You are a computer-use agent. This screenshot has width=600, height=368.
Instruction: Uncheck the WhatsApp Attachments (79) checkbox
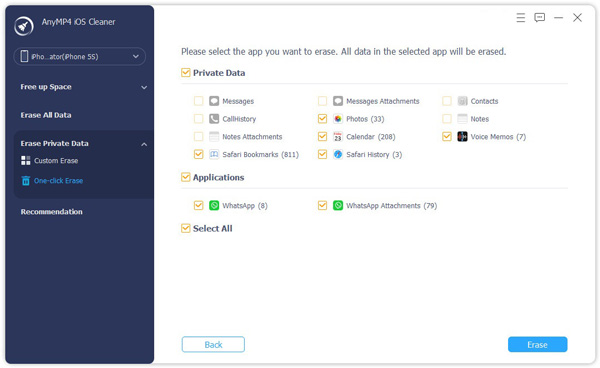[323, 205]
